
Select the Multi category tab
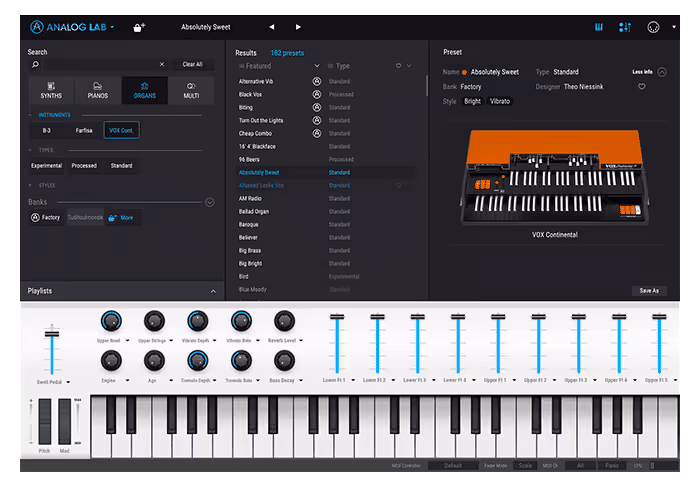[x=191, y=90]
